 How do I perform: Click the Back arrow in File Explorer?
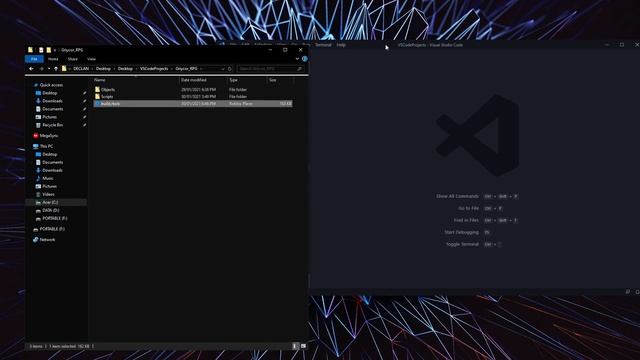point(31,69)
